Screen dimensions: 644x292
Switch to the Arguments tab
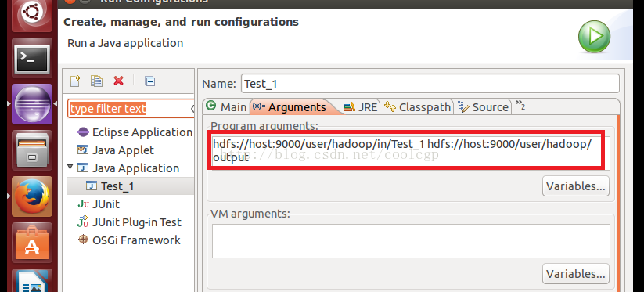[293, 107]
